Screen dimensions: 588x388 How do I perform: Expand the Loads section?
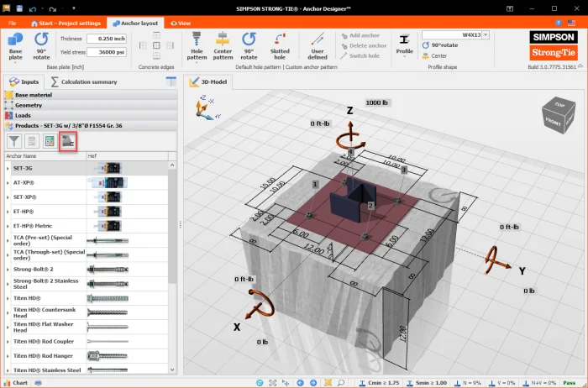coord(91,115)
